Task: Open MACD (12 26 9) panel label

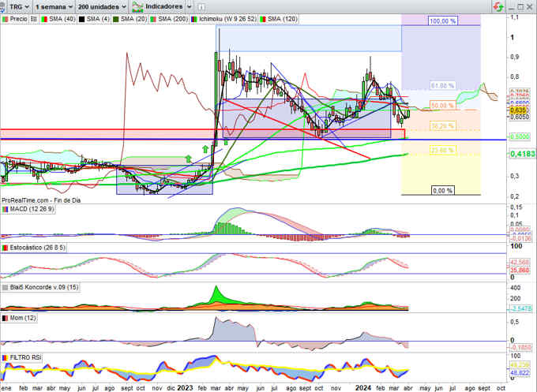Action: pos(28,209)
